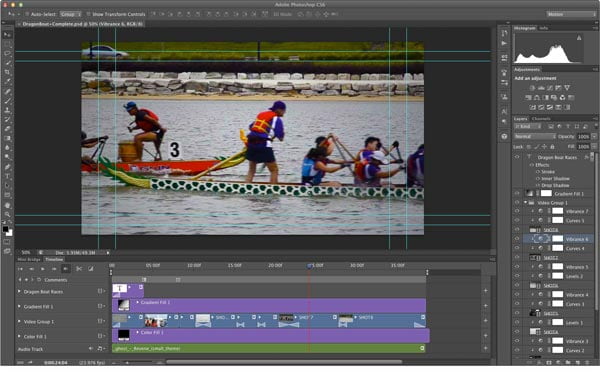Add a Levels adjustment from the Adjustments panel

pos(541,88)
